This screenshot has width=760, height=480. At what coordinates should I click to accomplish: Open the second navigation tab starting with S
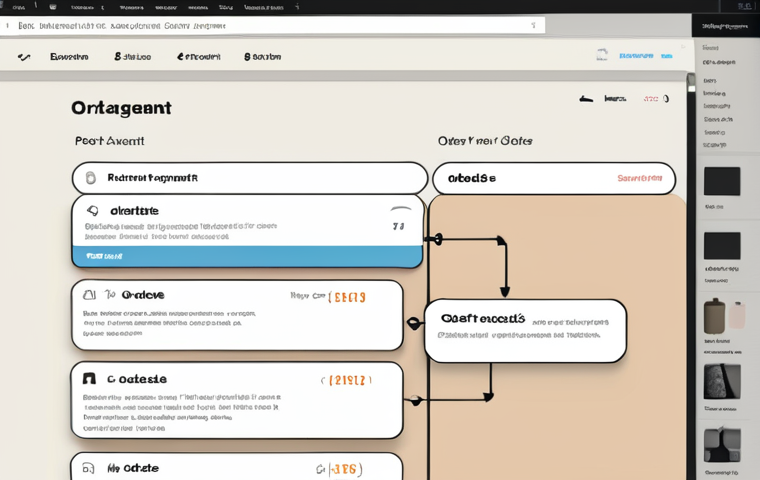(132, 57)
